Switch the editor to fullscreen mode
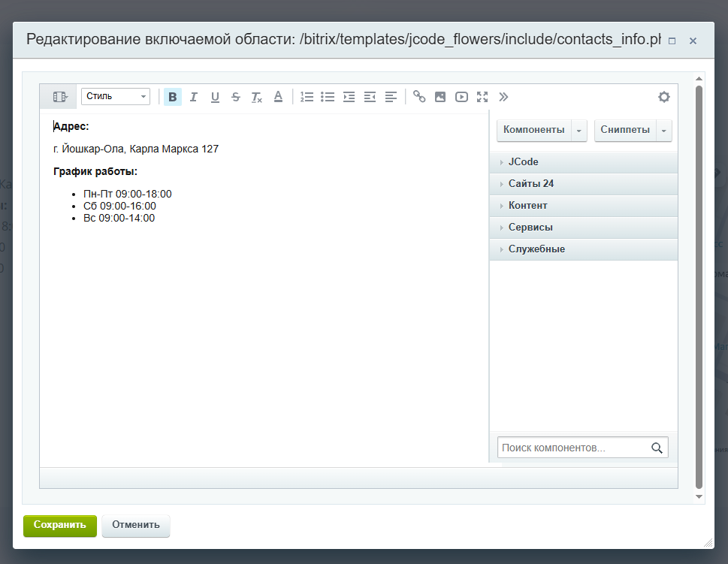 tap(482, 97)
